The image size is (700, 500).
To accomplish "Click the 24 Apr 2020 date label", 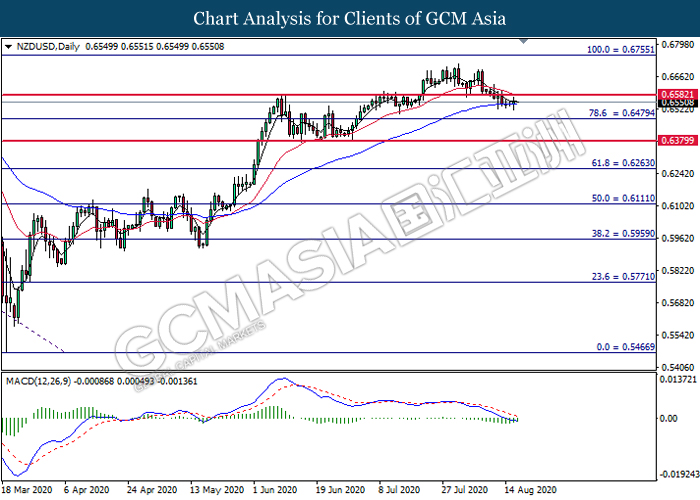I will (152, 490).
